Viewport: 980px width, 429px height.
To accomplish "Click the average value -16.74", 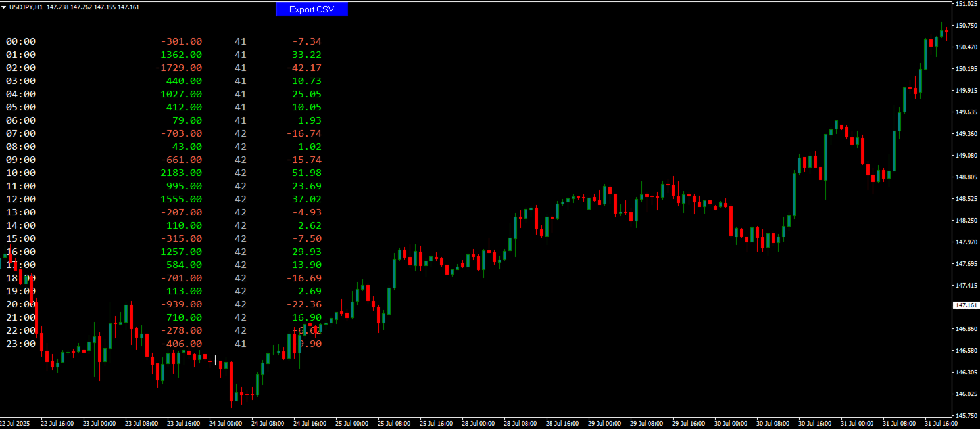I will 304,133.
